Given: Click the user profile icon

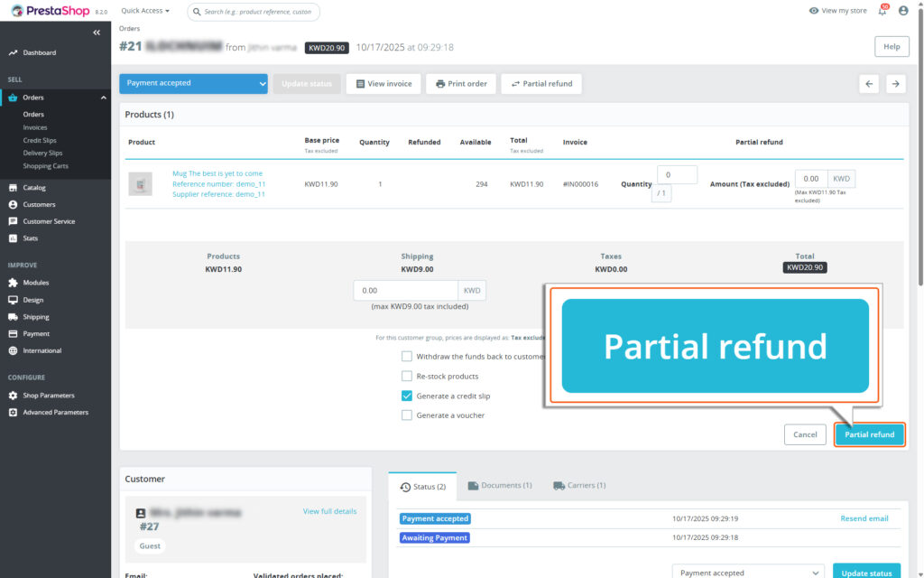Looking at the screenshot, I should tap(903, 10).
